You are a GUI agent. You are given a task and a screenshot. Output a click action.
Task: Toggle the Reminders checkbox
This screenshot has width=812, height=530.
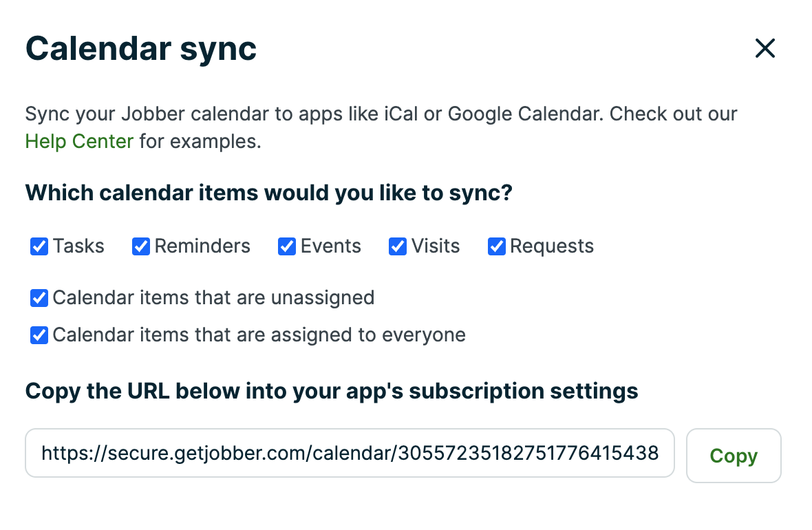coord(140,246)
